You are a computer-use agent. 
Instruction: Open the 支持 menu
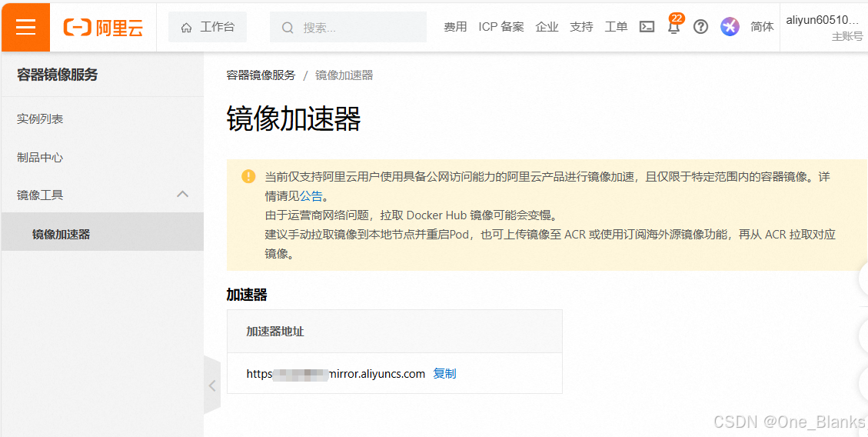(x=581, y=27)
